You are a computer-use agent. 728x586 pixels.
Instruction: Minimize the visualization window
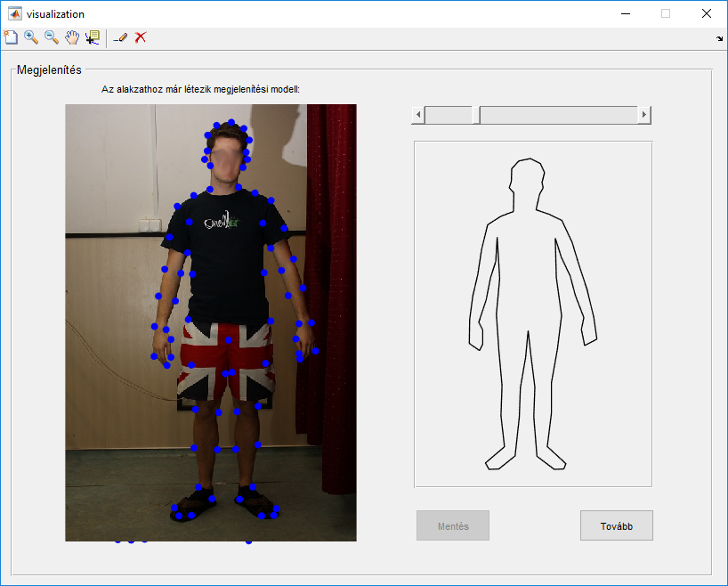(626, 13)
